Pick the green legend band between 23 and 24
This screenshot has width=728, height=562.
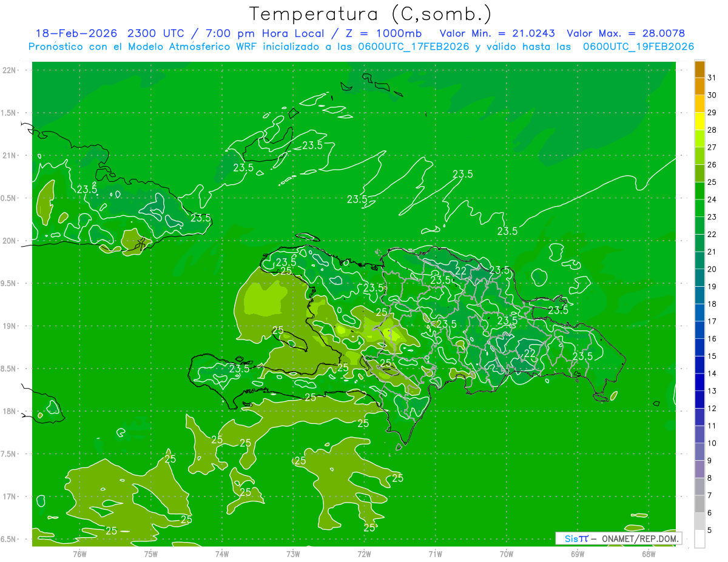pos(699,209)
